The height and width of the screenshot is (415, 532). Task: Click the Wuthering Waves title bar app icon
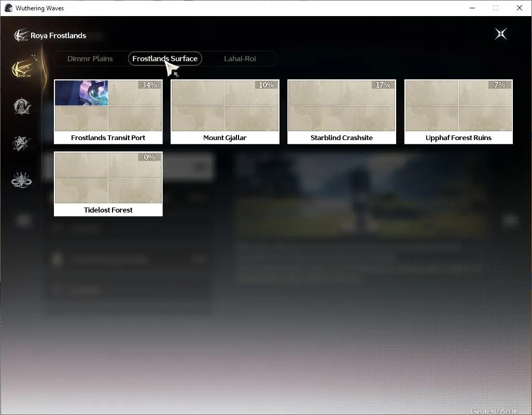8,8
